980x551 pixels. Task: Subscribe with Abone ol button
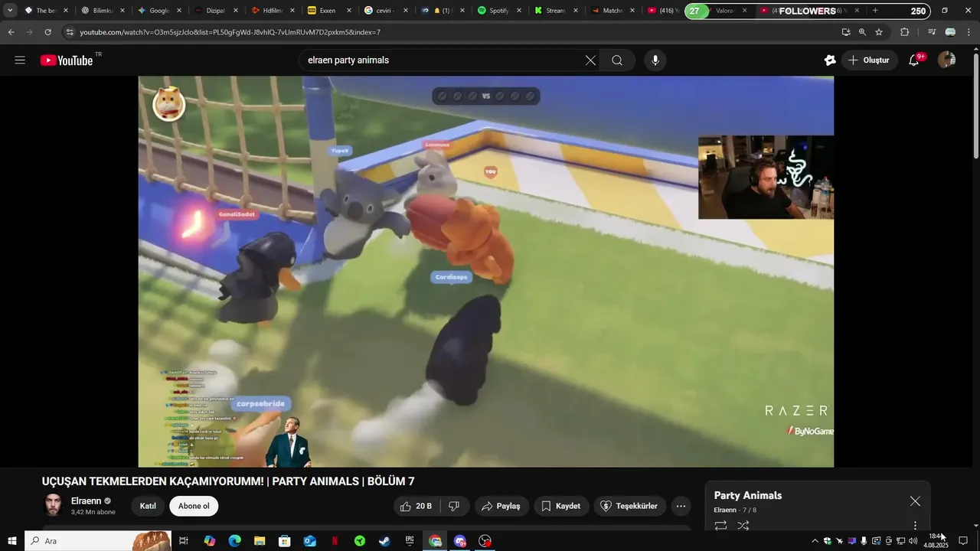point(194,506)
